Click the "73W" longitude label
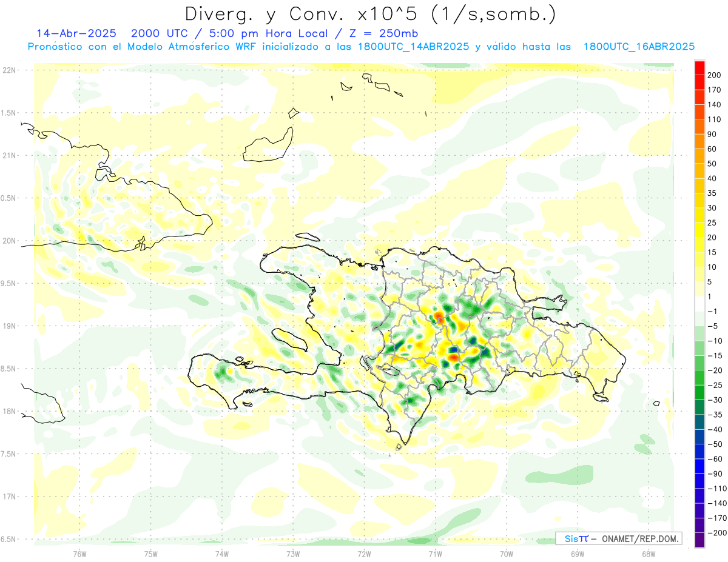Image resolution: width=728 pixels, height=562 pixels. (x=293, y=554)
